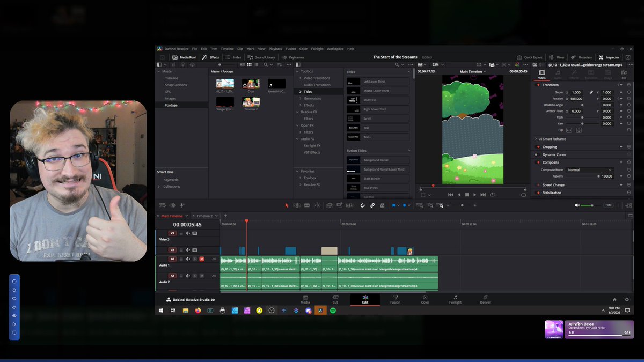Click the flip vertical icon in Inspector
644x362 pixels.
[x=579, y=130]
